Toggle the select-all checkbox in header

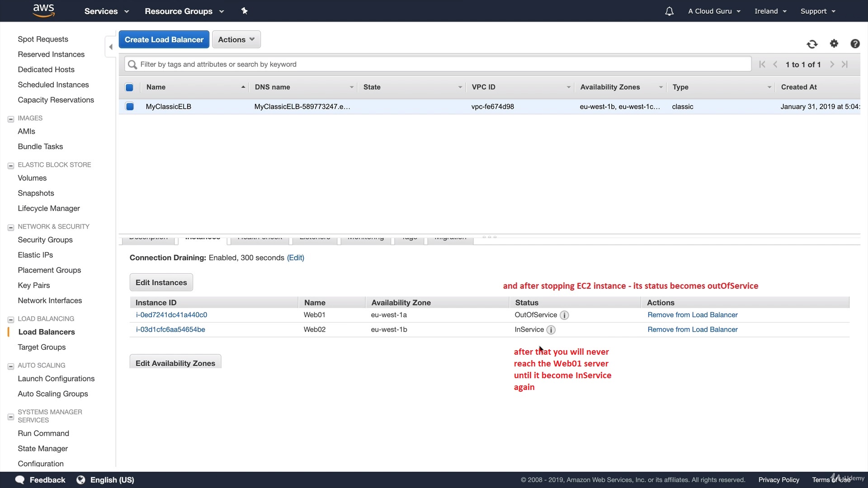click(x=129, y=87)
